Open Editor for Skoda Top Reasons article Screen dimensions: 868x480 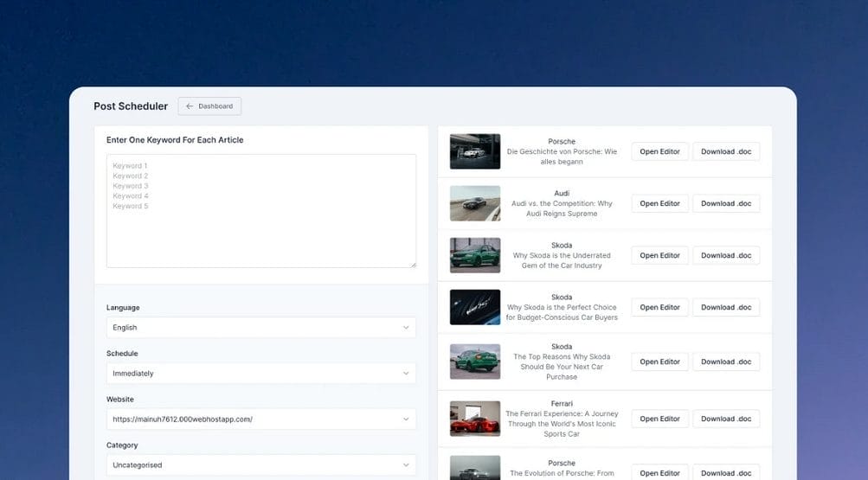click(659, 362)
